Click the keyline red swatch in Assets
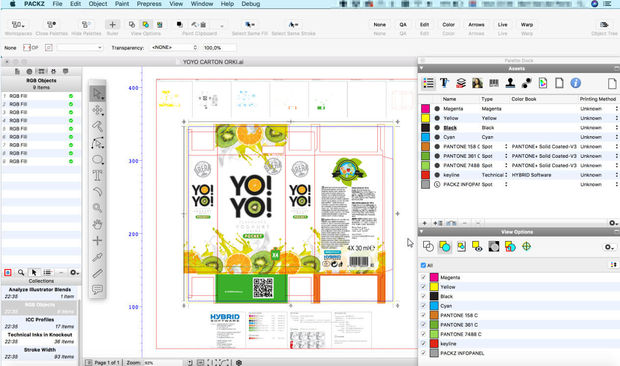Viewport: 620px width, 366px height. click(x=425, y=175)
